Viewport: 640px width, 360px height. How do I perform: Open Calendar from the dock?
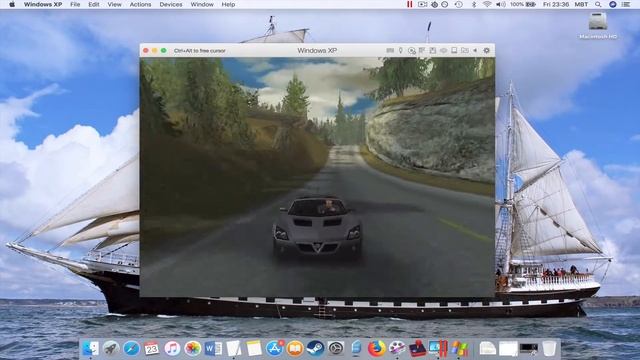click(x=151, y=349)
